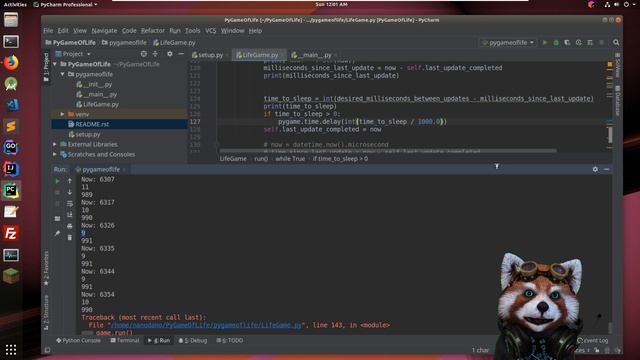640x360 pixels.
Task: Toggle the Project side tool button
Action: (x=46, y=67)
